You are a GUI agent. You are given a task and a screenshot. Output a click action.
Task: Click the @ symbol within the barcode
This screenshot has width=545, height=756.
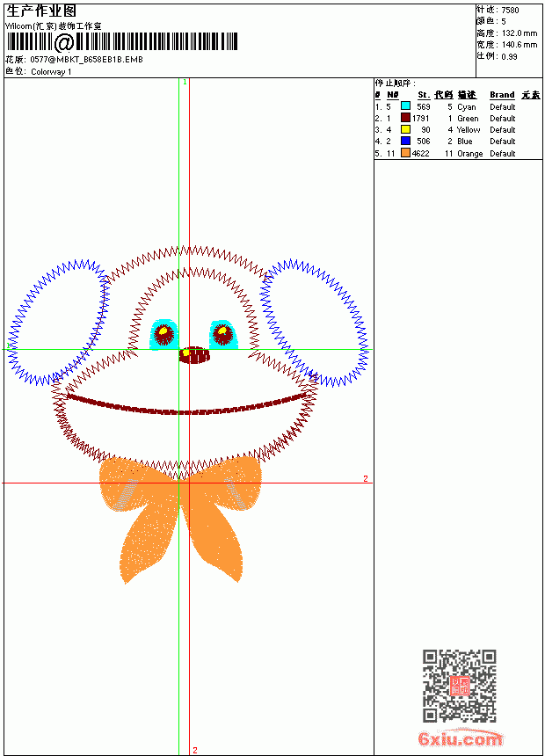[x=63, y=42]
